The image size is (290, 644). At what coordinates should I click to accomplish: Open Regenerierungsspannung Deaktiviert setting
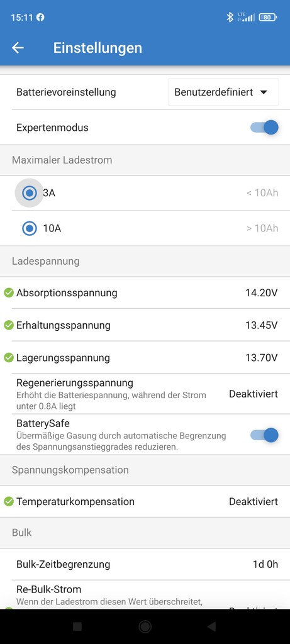(x=145, y=394)
